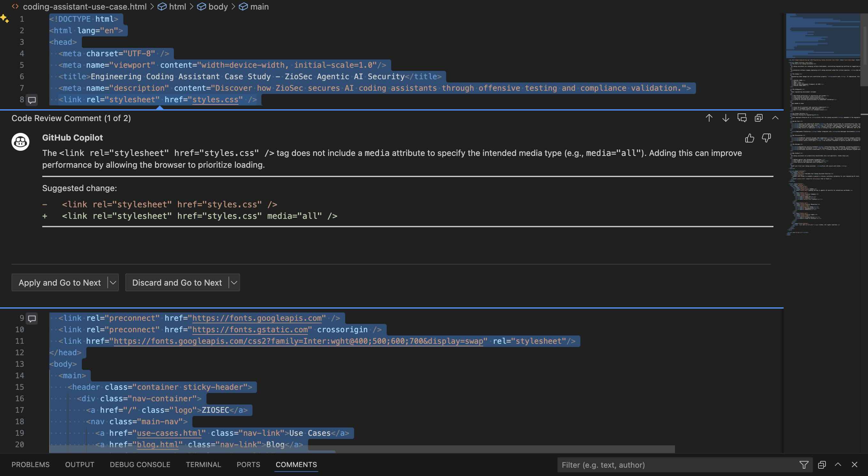Click the minimap code overview

(x=824, y=125)
